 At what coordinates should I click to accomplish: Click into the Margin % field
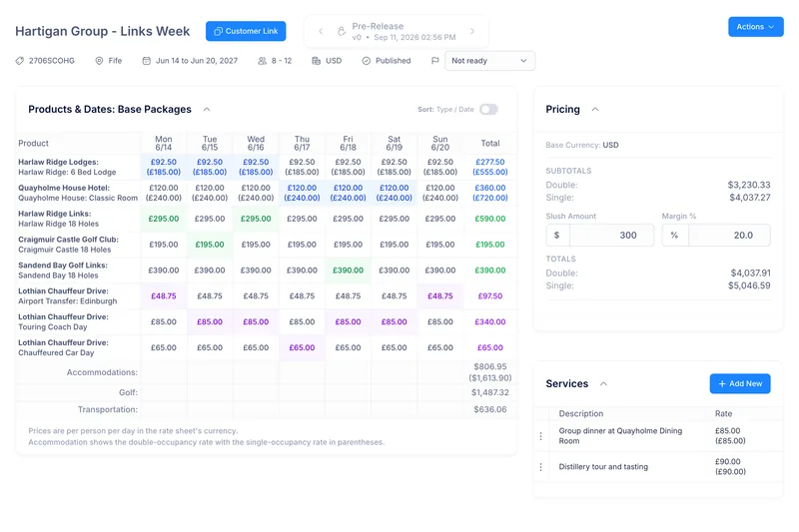click(729, 236)
